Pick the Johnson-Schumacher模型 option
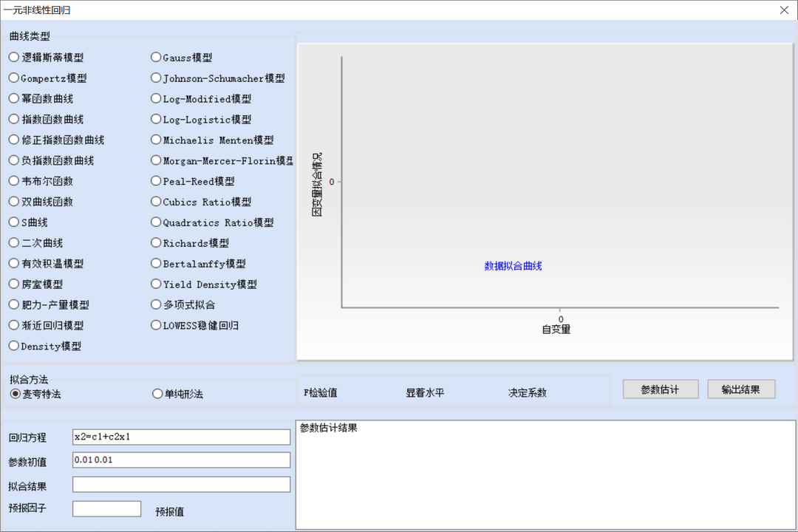The width and height of the screenshot is (798, 532). [x=155, y=78]
